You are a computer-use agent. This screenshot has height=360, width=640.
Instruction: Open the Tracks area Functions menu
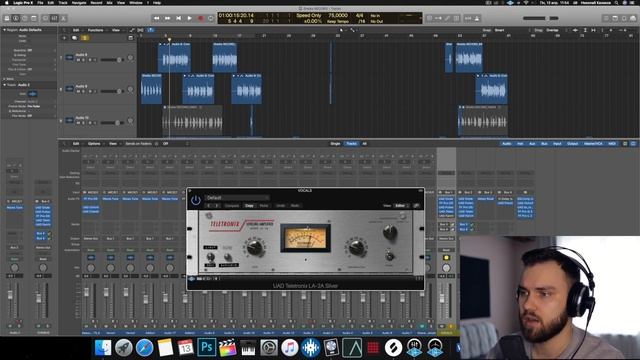click(96, 30)
